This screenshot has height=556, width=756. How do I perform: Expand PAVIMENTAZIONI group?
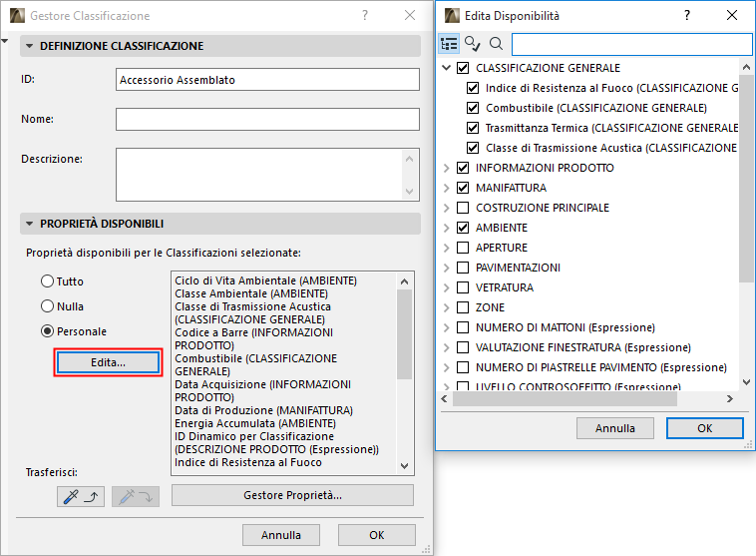[x=447, y=268]
